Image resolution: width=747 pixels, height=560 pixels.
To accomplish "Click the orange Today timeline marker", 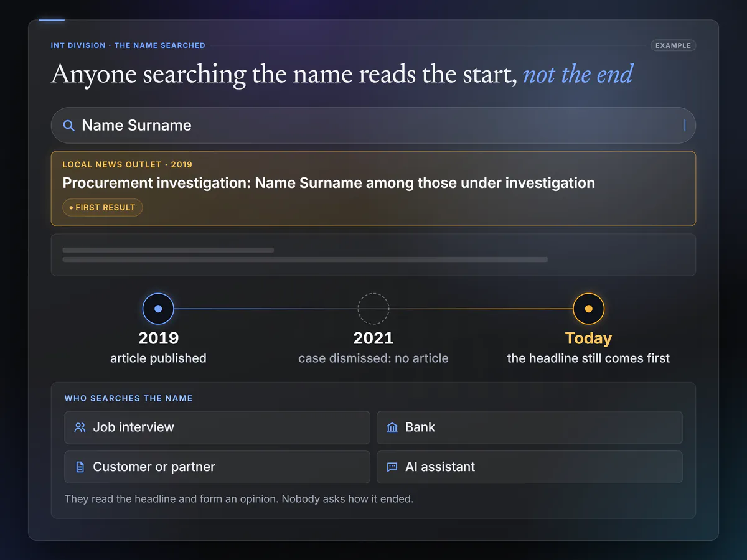I will click(588, 309).
